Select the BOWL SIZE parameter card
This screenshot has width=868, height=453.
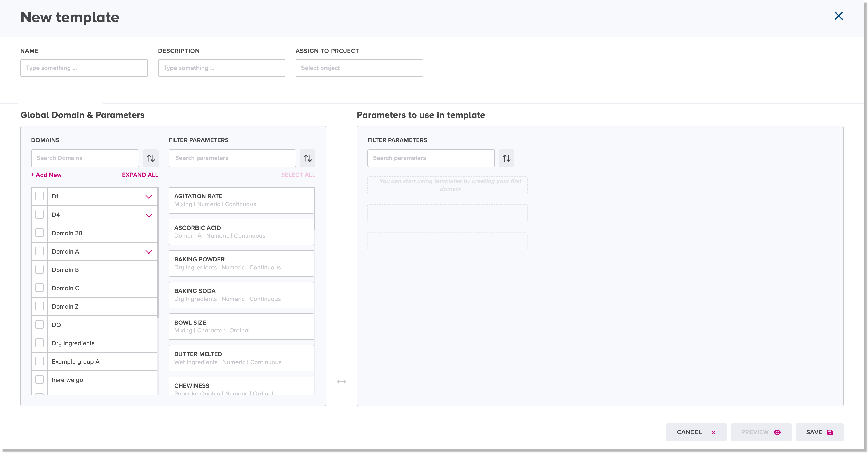click(x=241, y=326)
